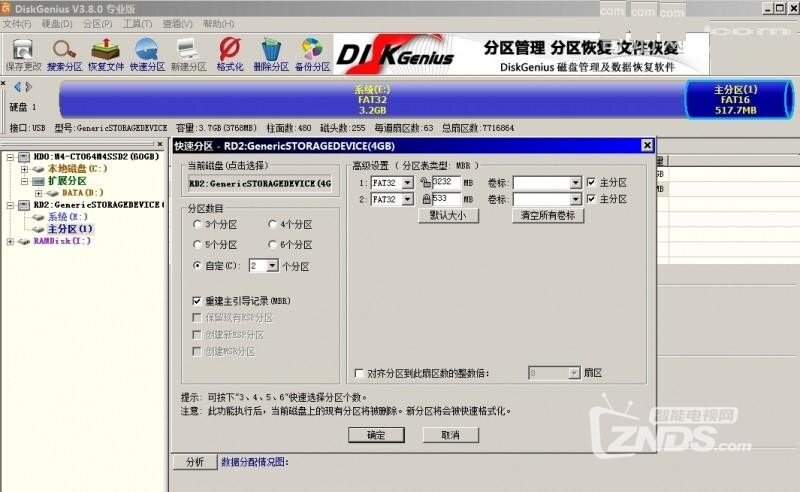
Task: Click the 扩展分区 extended partition icon
Action: (x=38, y=181)
